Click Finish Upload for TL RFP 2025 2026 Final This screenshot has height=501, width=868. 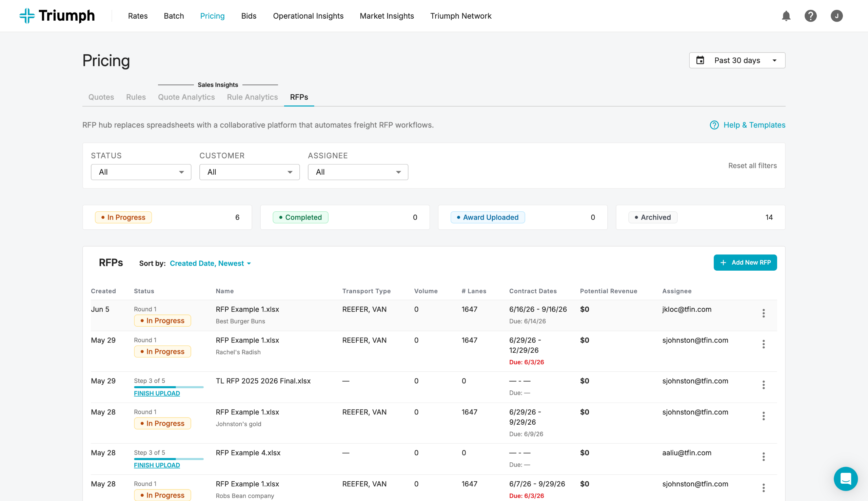pos(157,393)
